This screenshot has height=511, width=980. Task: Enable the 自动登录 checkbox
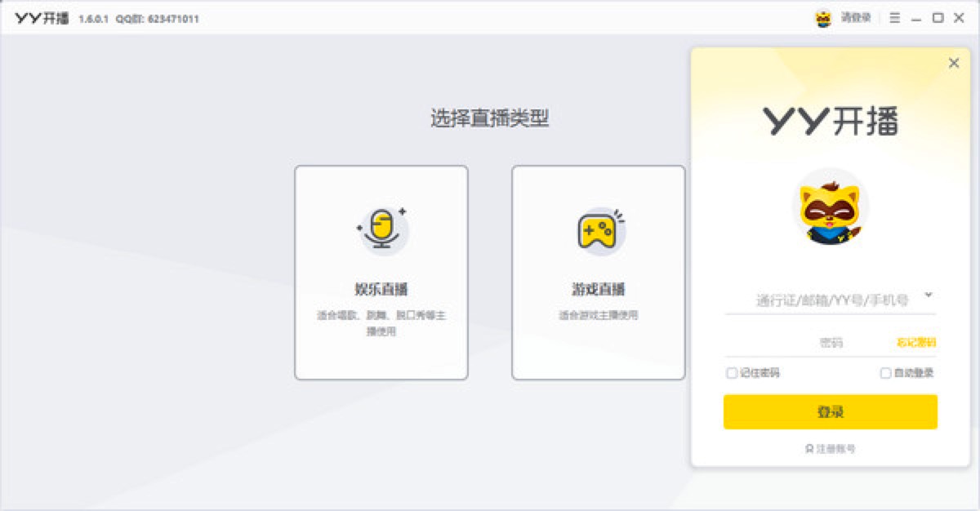point(885,373)
